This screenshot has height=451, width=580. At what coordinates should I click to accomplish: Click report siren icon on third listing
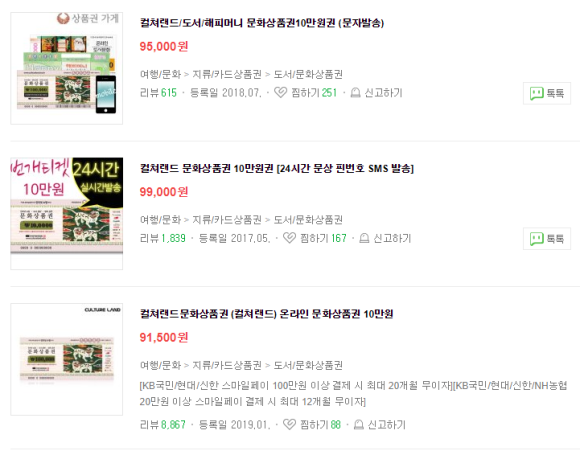pos(358,424)
